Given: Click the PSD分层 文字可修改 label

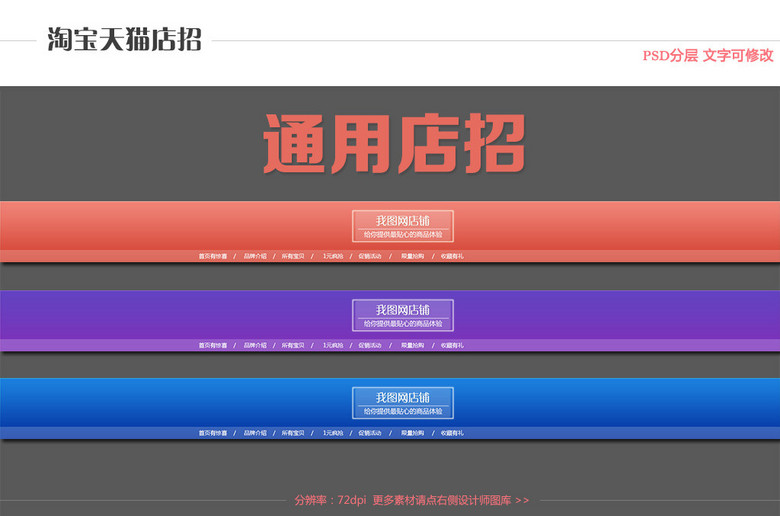Looking at the screenshot, I should [707, 56].
